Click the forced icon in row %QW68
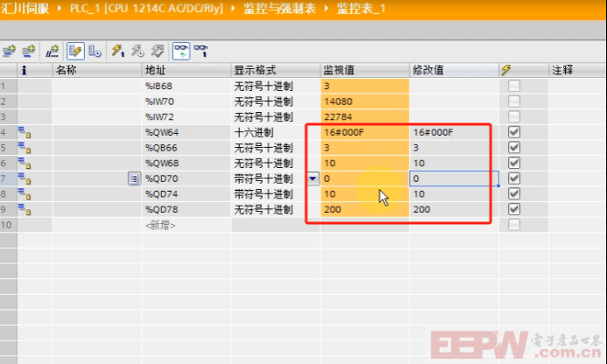Viewport: 607px width, 364px height. tap(25, 164)
